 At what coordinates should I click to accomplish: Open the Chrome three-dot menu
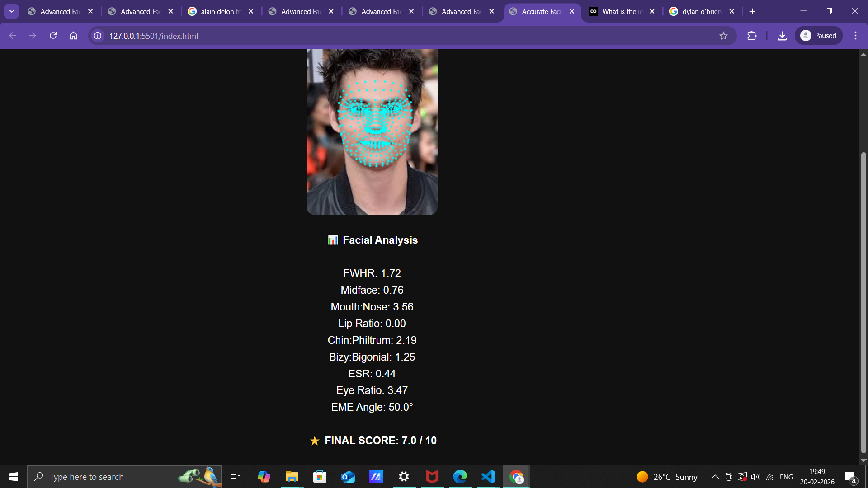pos(856,36)
